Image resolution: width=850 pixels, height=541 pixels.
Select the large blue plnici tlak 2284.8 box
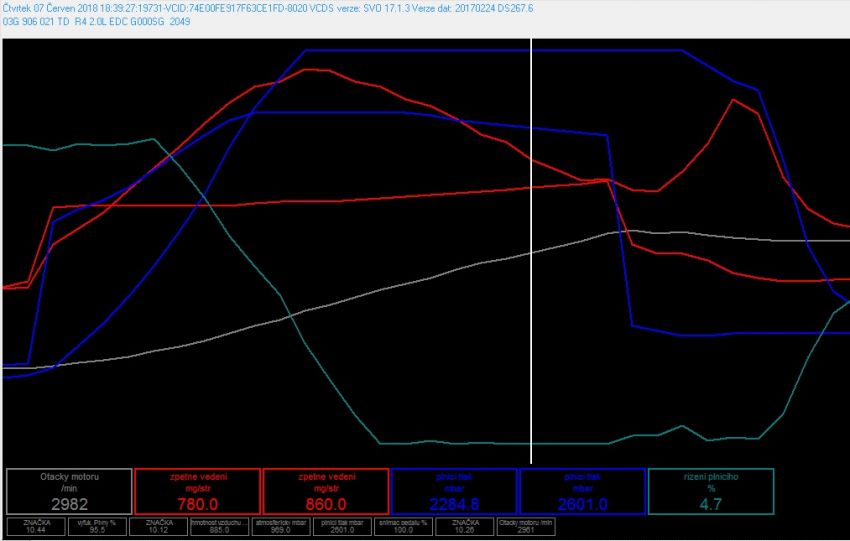tap(454, 491)
